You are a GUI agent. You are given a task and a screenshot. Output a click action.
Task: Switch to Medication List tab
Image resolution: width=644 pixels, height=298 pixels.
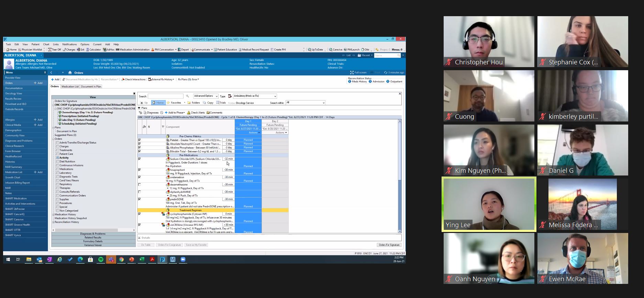tap(70, 87)
